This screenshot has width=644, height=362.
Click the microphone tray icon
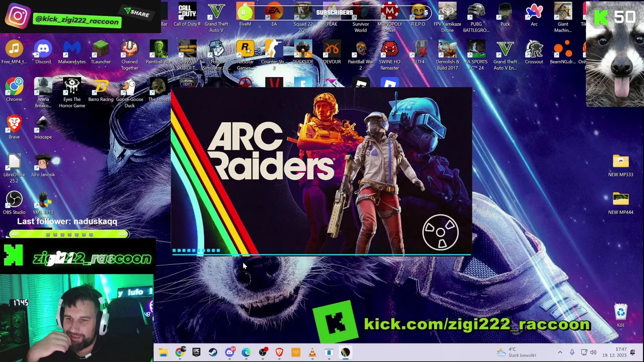572,352
